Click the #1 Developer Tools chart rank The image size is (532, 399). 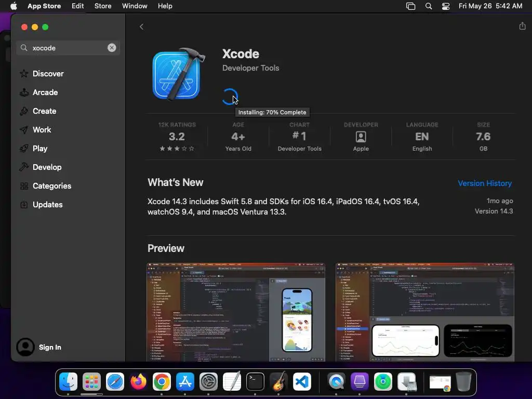299,137
